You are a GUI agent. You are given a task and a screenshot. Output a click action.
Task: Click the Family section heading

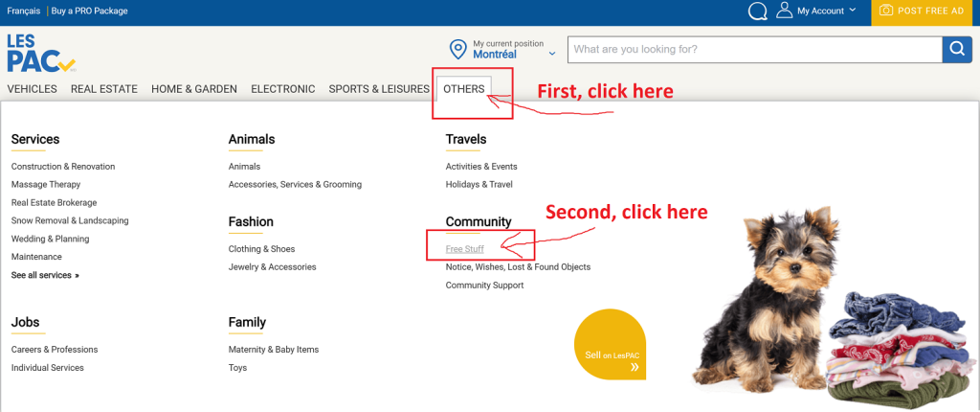pos(247,323)
